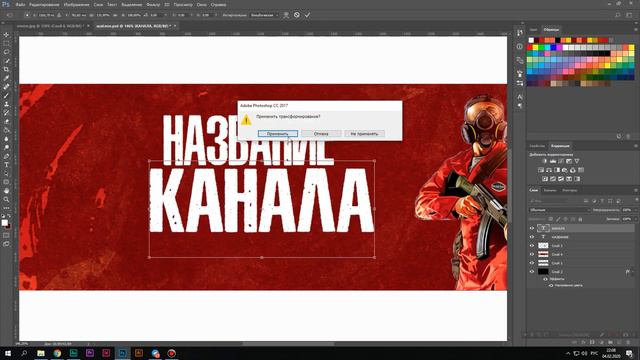
Task: Open the Изображение menu
Action: (76, 4)
